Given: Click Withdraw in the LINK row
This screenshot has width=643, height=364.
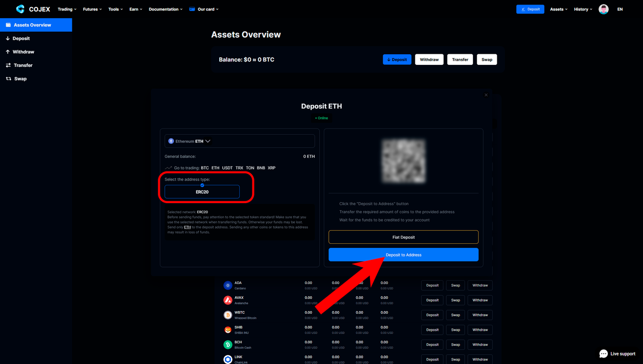Looking at the screenshot, I should click(x=480, y=359).
